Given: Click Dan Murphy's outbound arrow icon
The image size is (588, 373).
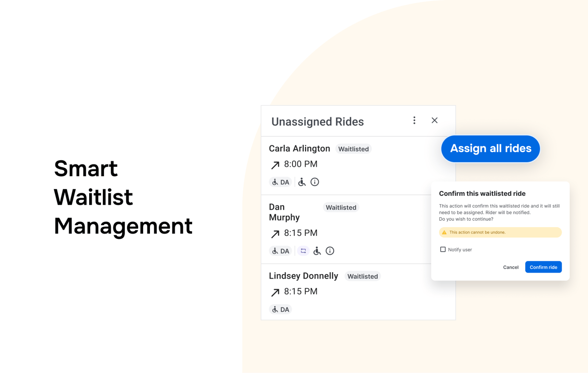Looking at the screenshot, I should (x=275, y=234).
